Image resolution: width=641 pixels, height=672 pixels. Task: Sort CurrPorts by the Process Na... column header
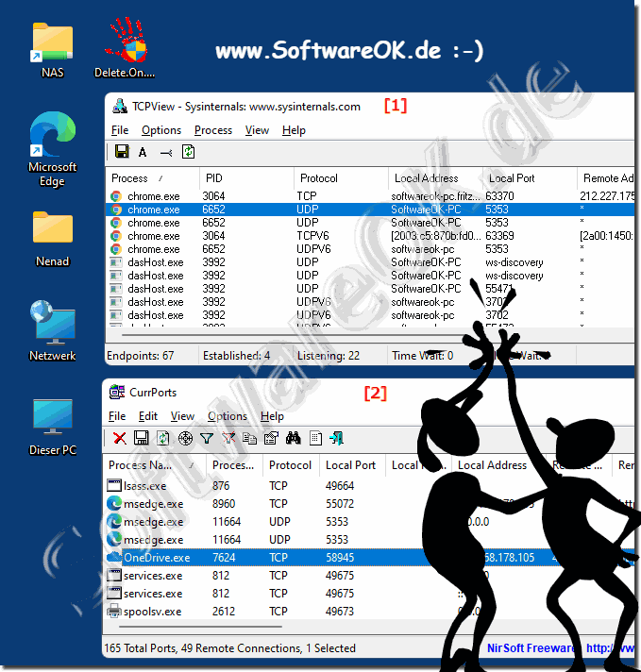[155, 465]
